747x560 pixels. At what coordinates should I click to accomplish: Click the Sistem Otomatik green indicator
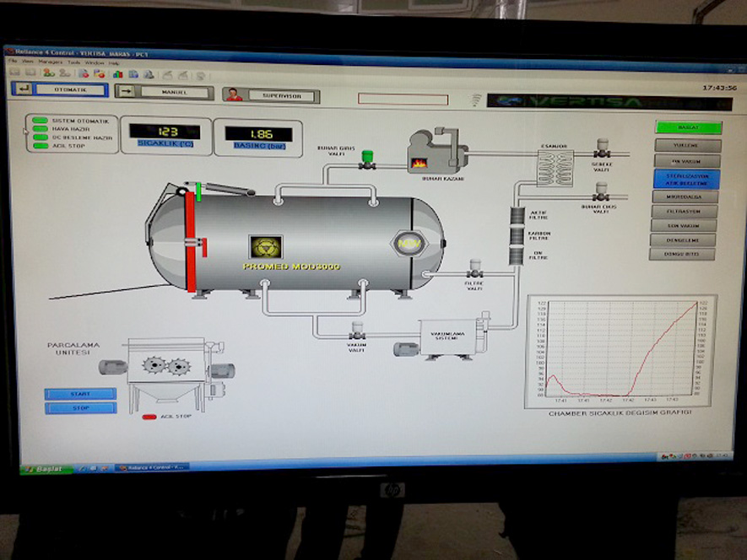click(41, 121)
